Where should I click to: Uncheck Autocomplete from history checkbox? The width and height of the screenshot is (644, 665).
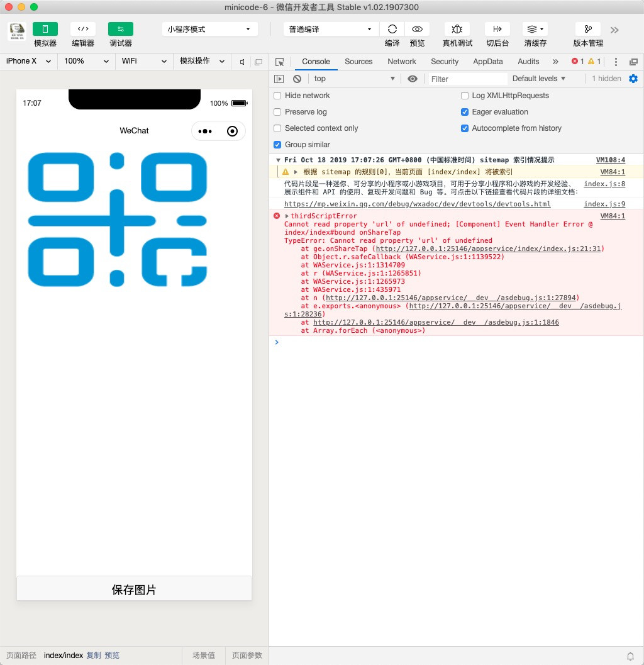(x=465, y=128)
